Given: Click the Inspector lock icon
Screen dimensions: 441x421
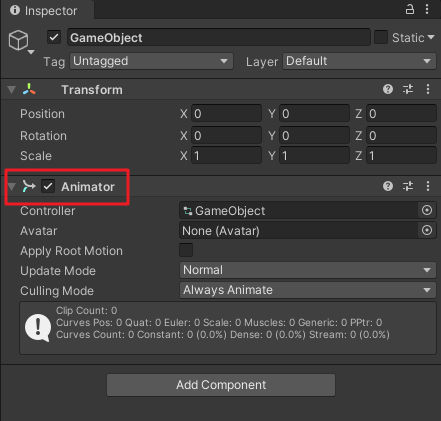Looking at the screenshot, I should [410, 9].
